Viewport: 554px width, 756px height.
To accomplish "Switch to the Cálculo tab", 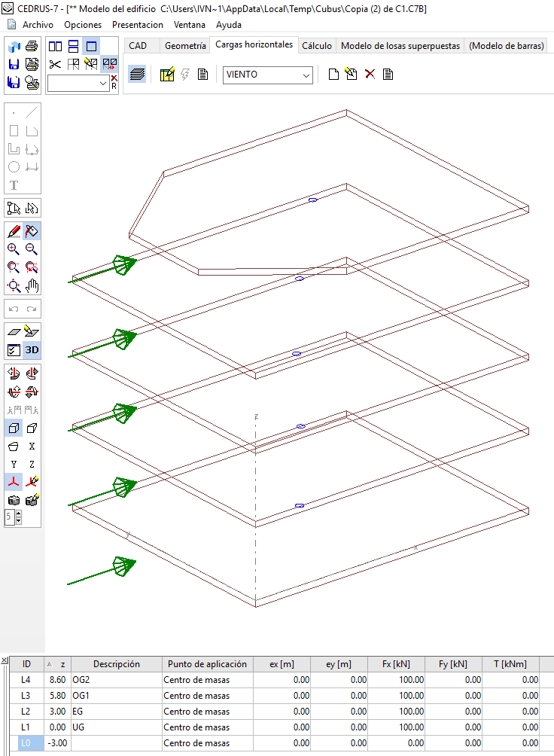I will point(317,46).
